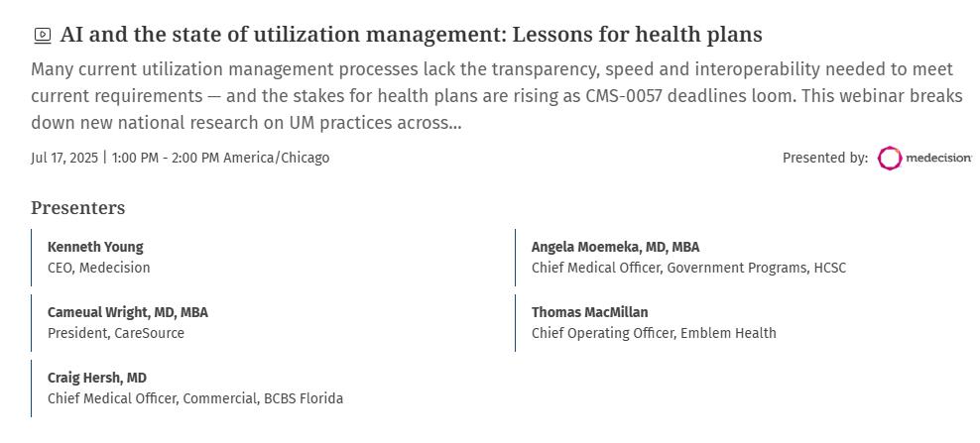Screen dimensions: 980x443
Task: Select presenter Thomas MacMillan
Action: click(589, 312)
